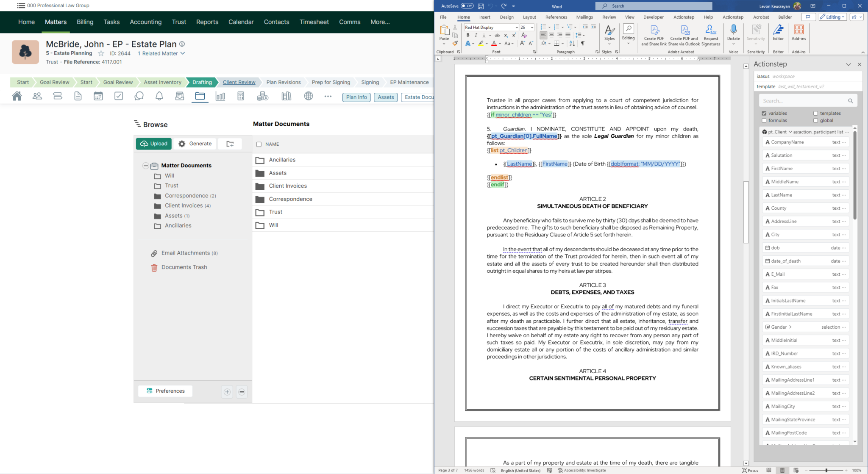This screenshot has height=474, width=868.
Task: Open the calendar icon in matter toolbar
Action: tap(98, 96)
